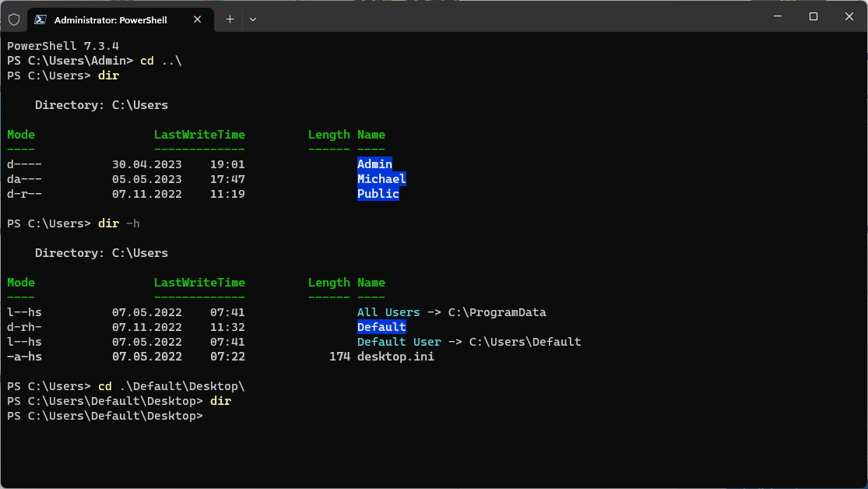Click the highlighted Default directory name
This screenshot has height=489, width=868.
point(381,327)
